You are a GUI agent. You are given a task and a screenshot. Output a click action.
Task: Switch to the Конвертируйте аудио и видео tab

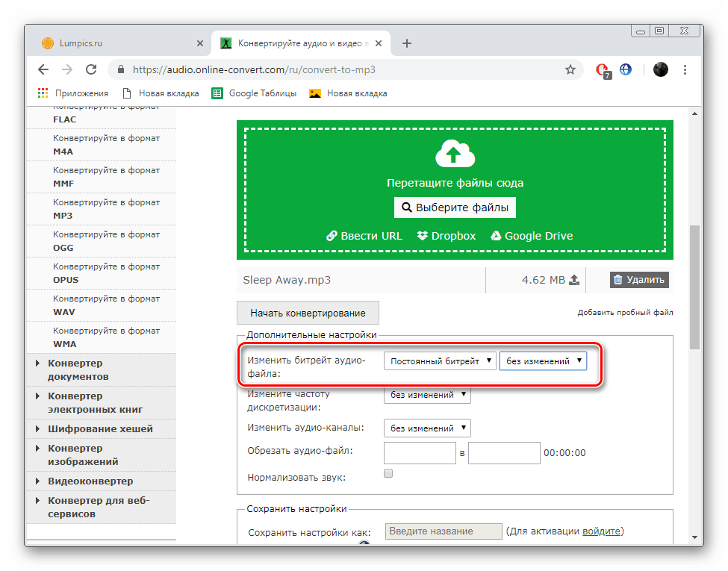[x=301, y=43]
